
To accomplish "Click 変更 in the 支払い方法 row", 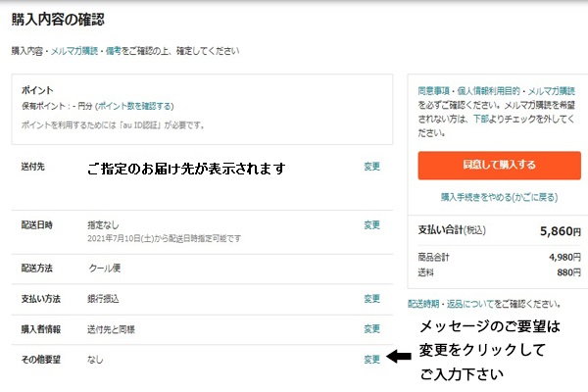I will 371,298.
